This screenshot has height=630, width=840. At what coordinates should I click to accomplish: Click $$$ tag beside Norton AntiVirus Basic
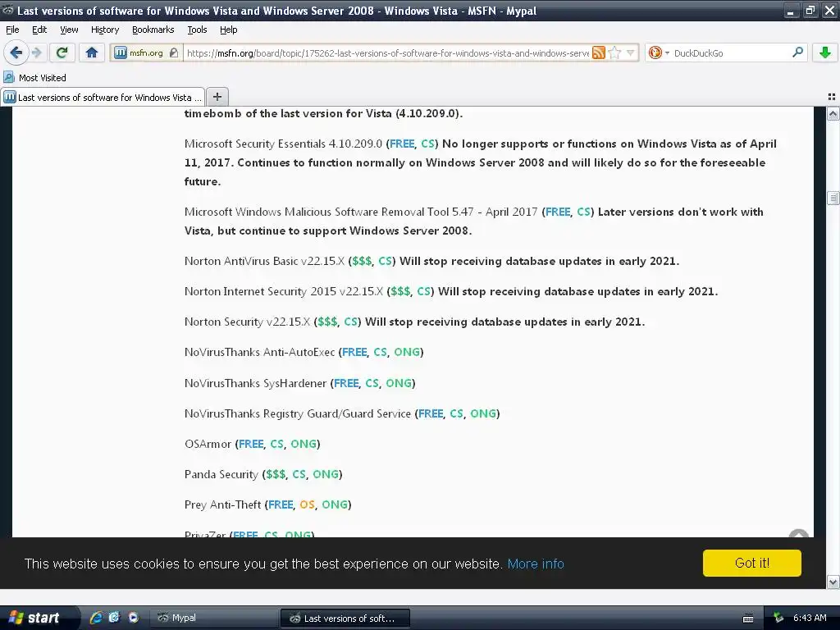pos(362,261)
